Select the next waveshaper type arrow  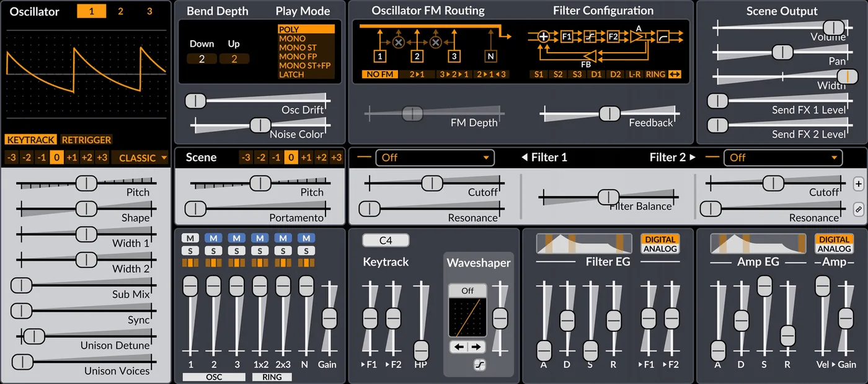(x=477, y=347)
